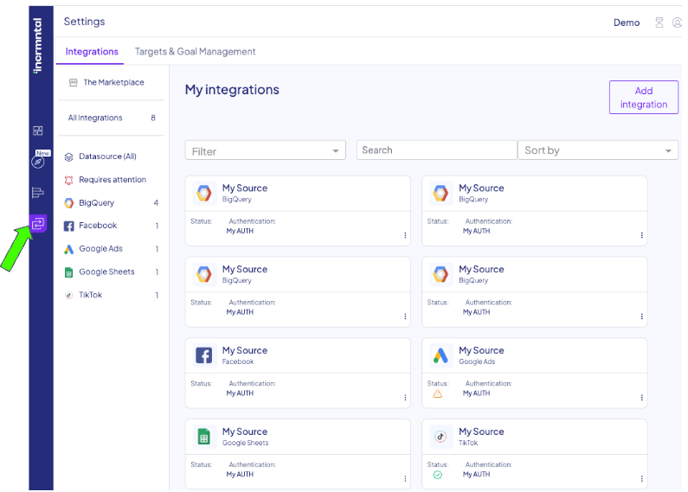Image resolution: width=688 pixels, height=492 pixels.
Task: Open three-dot menu on Google Sheets card
Action: (x=405, y=479)
